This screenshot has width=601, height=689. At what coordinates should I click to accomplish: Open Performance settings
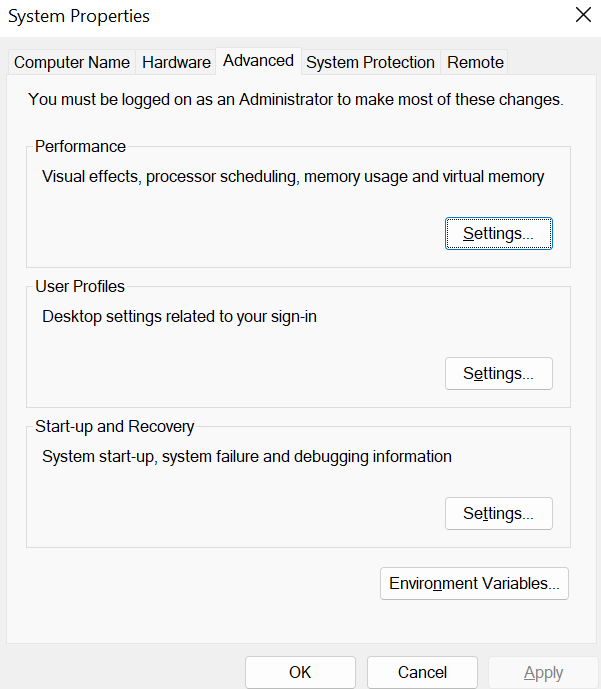coord(498,234)
